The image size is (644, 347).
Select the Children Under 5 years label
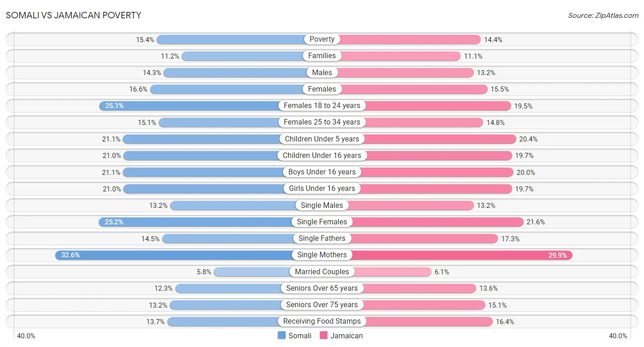322,139
